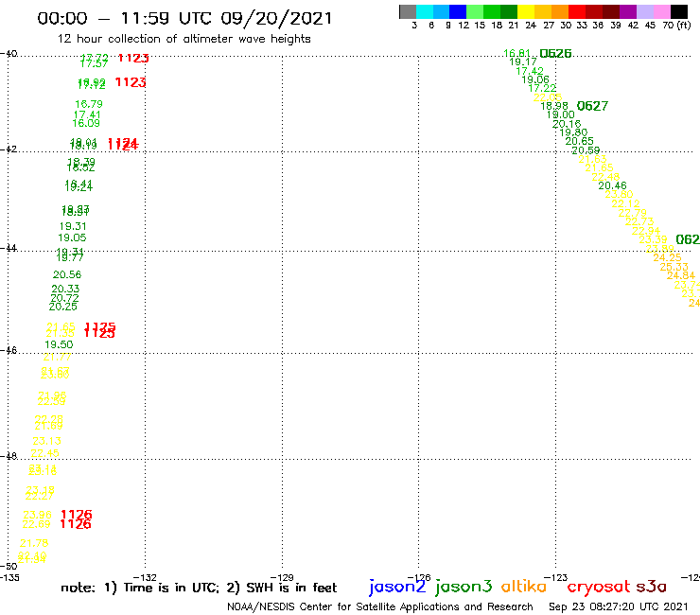Click the wave height value 20.16

tap(567, 124)
